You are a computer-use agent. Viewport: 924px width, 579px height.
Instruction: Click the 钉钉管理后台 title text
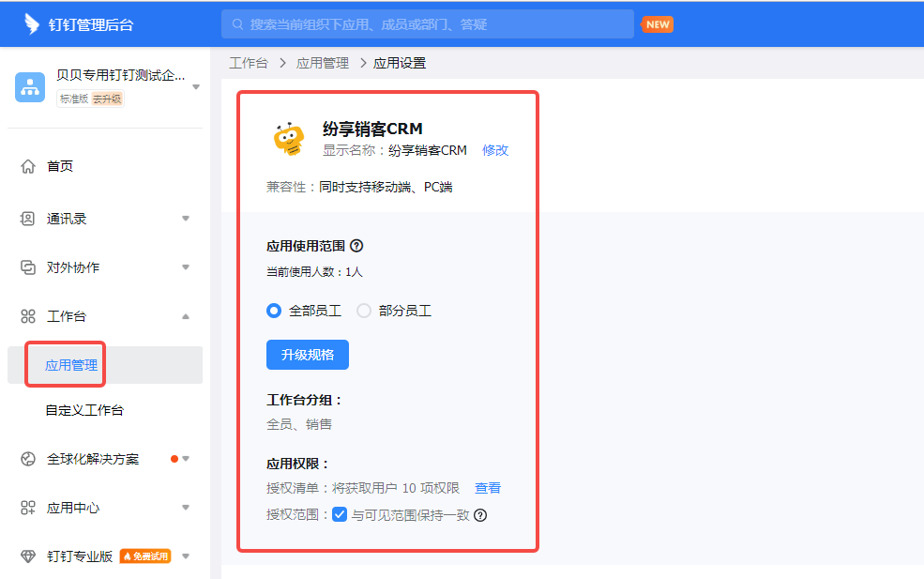click(91, 24)
